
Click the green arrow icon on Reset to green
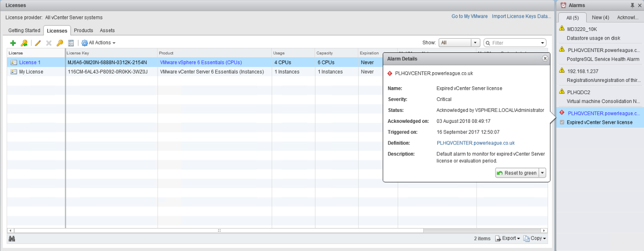pyautogui.click(x=500, y=173)
